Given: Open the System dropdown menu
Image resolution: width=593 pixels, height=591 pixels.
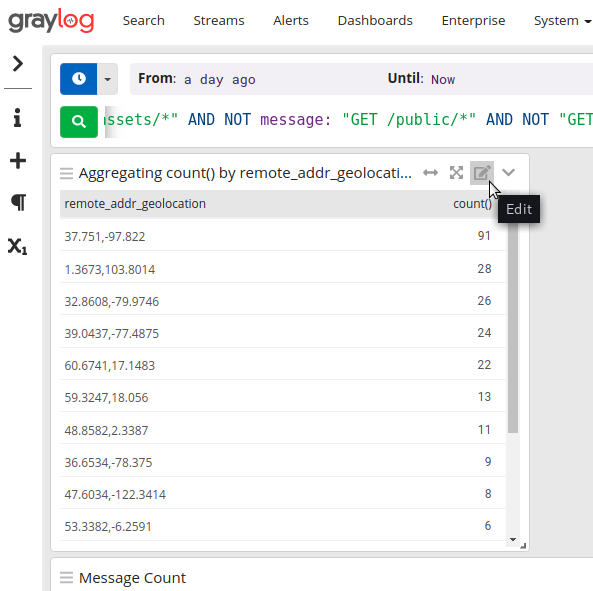Looking at the screenshot, I should click(562, 20).
